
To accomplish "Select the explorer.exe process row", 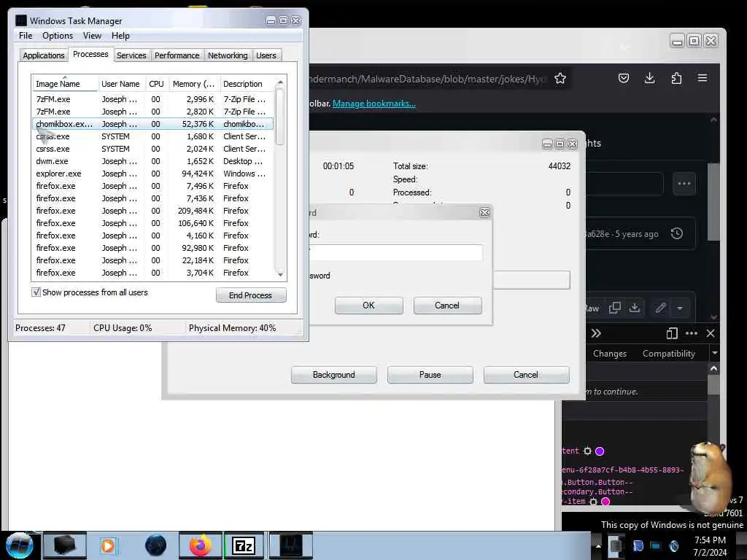I will click(153, 174).
